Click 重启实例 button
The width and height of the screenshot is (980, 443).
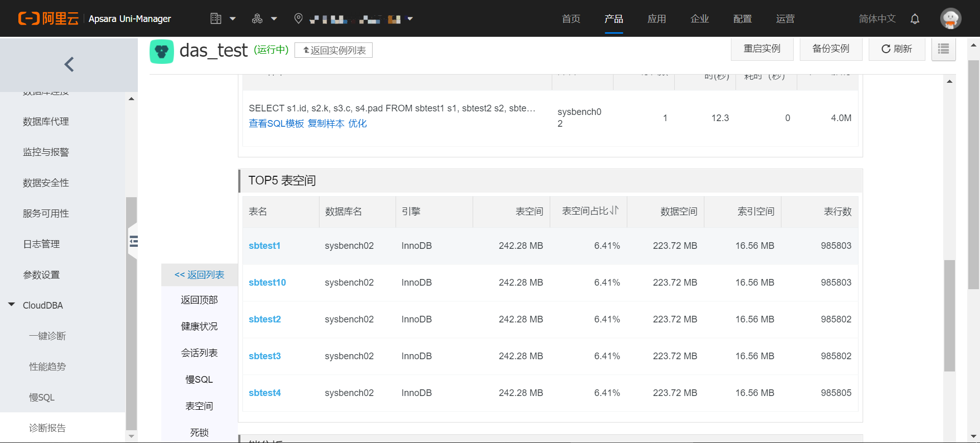click(x=762, y=49)
